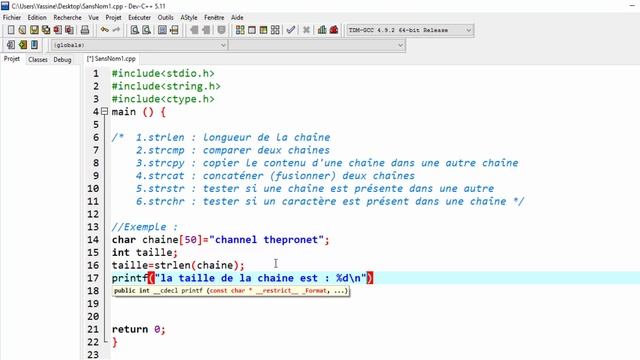Switch to the Classes side panel tab

pos(38,60)
